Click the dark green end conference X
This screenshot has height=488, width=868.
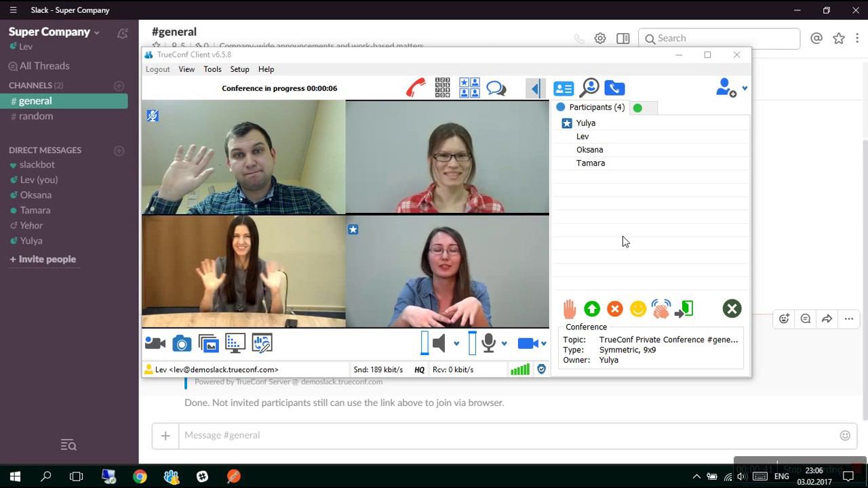(x=732, y=309)
